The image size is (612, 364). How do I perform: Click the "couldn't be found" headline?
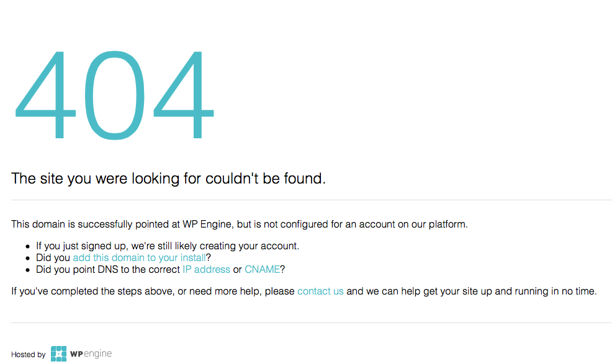[168, 179]
